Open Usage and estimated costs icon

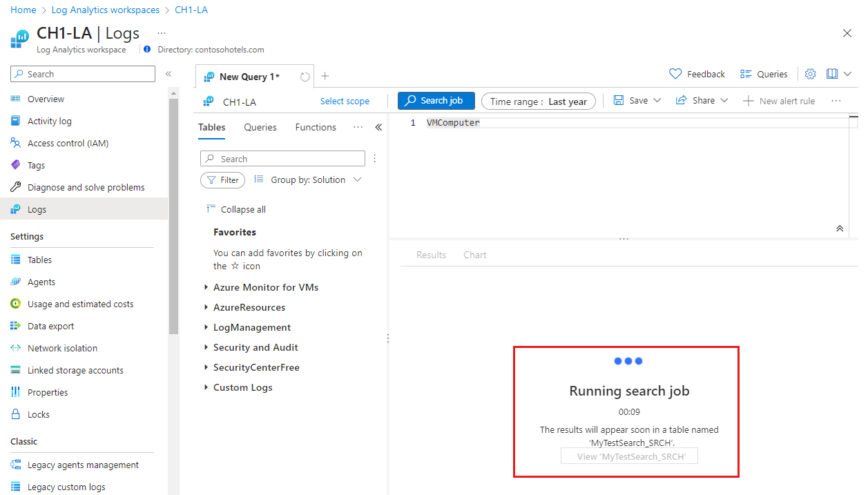15,304
